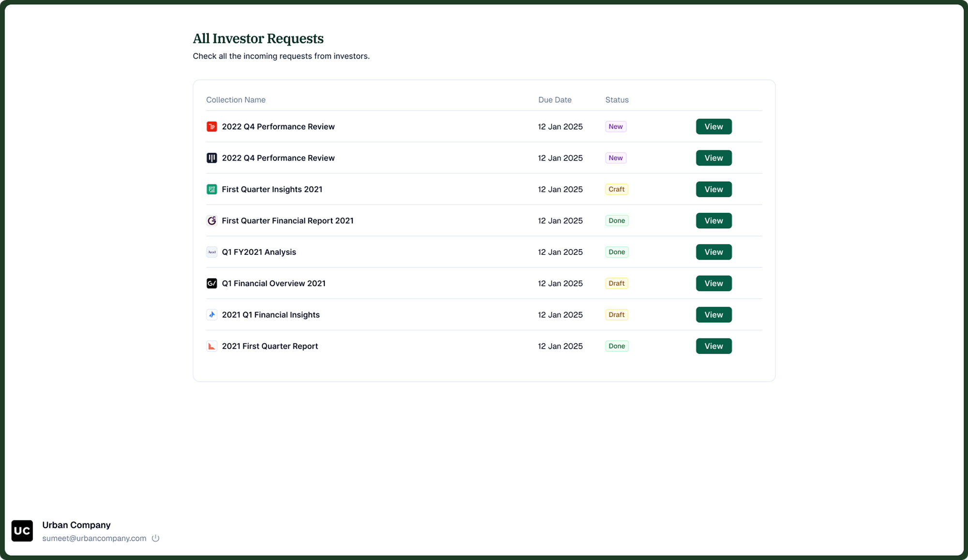This screenshot has width=968, height=560.
Task: Select the First Quarter Insights 2021 title
Action: 272,190
